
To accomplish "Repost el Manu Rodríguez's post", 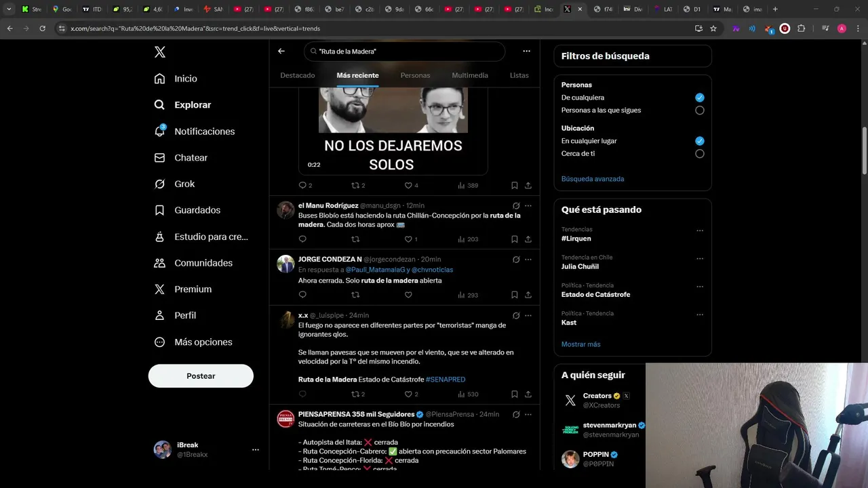I will [355, 239].
